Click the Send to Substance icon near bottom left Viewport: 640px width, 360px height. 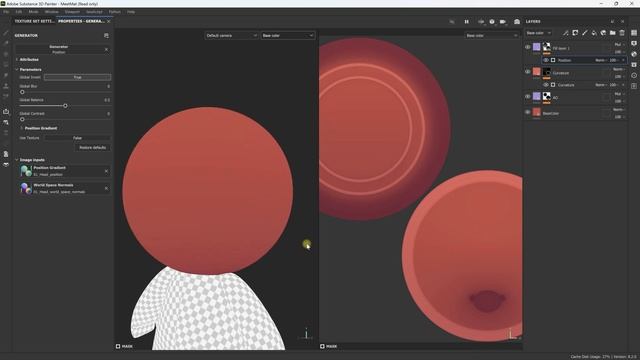click(x=6, y=154)
